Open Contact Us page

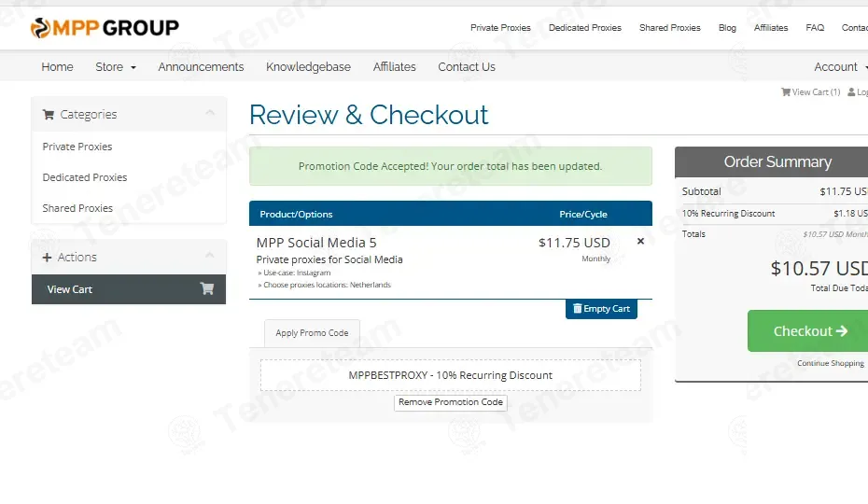tap(467, 67)
